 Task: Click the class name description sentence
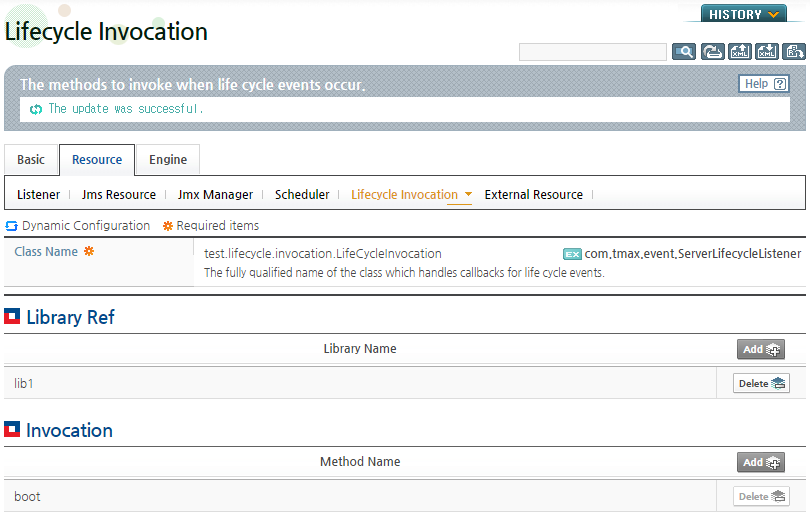click(x=404, y=273)
